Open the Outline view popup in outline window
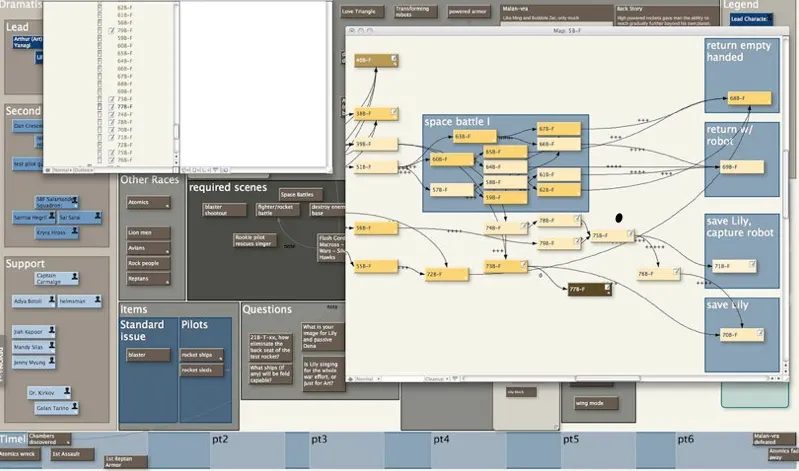The image size is (799, 471). coord(84,170)
